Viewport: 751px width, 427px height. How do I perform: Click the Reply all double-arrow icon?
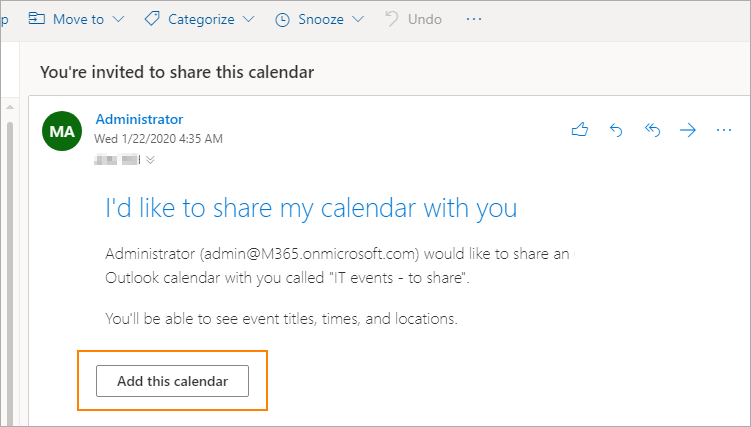click(x=652, y=130)
